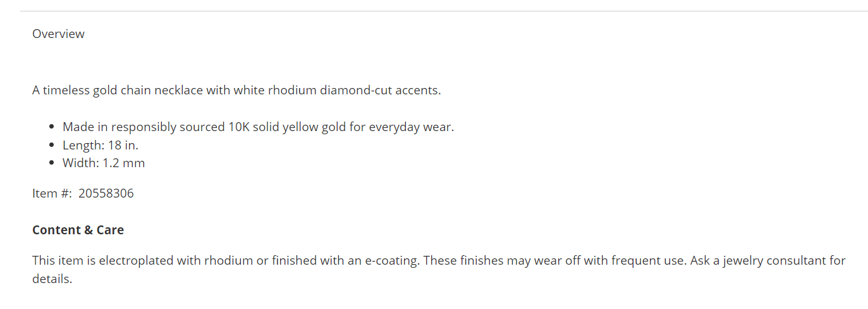Image resolution: width=868 pixels, height=309 pixels.
Task: Click the timeless gold chain necklace description
Action: coord(236,90)
